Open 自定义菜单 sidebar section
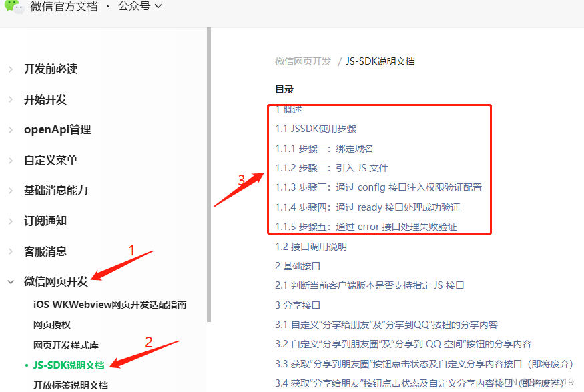Image resolution: width=584 pixels, height=392 pixels. 51,160
